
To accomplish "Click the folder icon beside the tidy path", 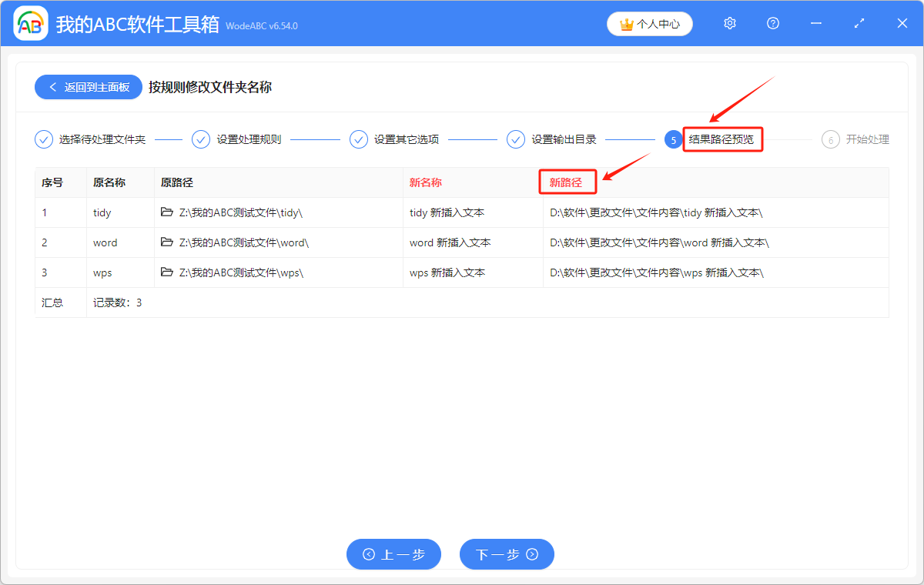I will 168,212.
